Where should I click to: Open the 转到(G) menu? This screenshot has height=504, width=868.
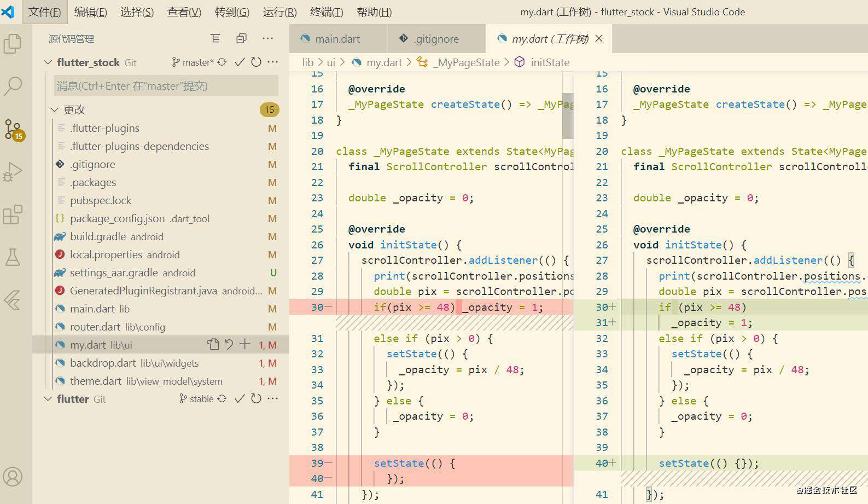coord(232,11)
